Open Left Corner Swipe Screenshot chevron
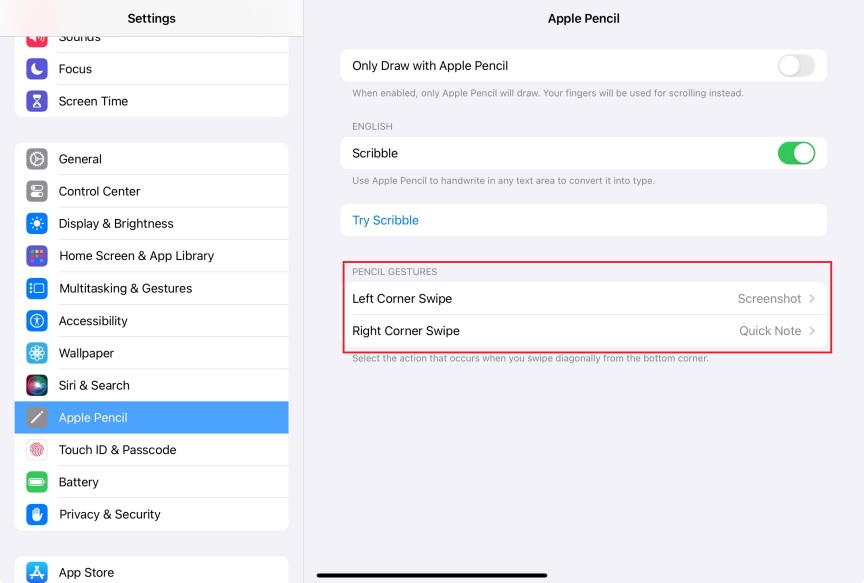The image size is (864, 583). tap(812, 299)
